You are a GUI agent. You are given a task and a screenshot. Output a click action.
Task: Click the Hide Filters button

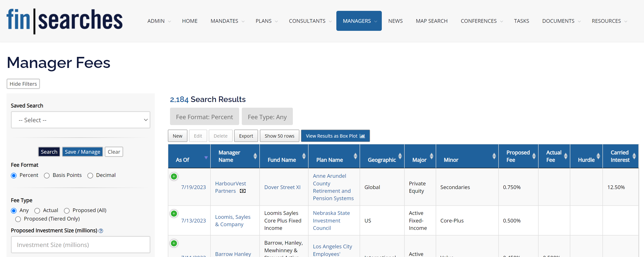23,84
